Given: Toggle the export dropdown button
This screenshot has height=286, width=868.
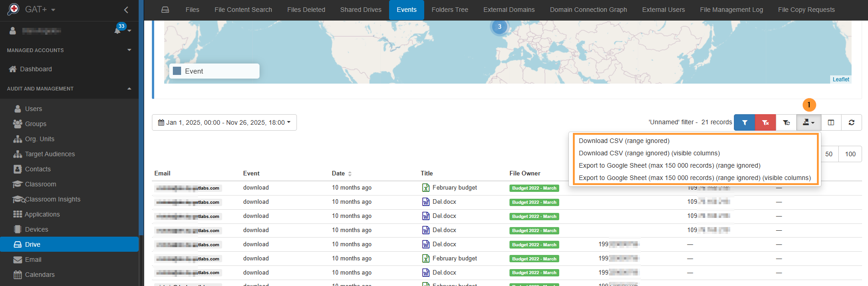Looking at the screenshot, I should click(x=808, y=122).
